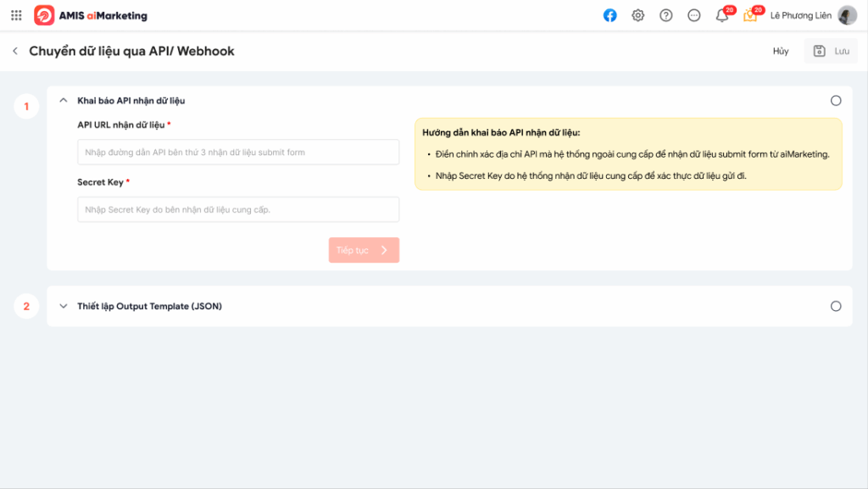
Task: Click the Lưu save button
Action: pos(831,51)
